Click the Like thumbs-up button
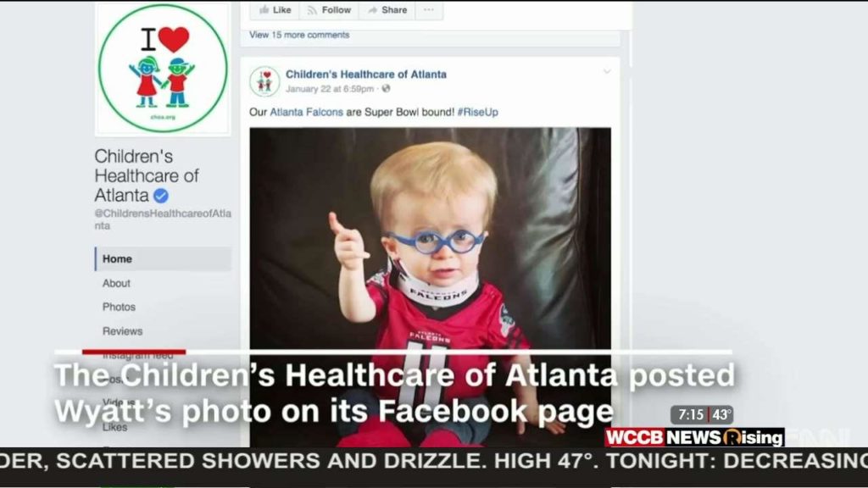Image resolution: width=868 pixels, height=488 pixels. 275,10
